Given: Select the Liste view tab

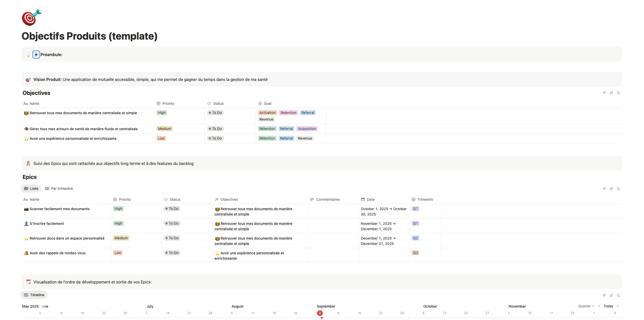Looking at the screenshot, I should pos(31,188).
